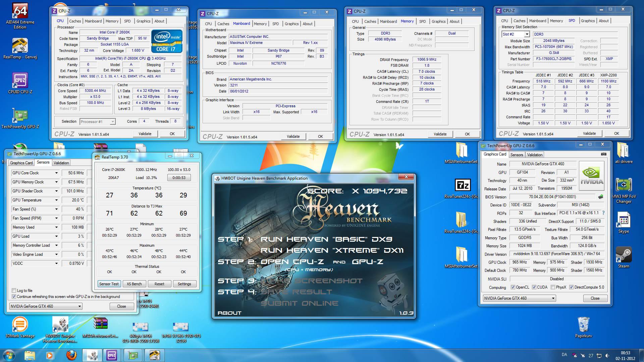Viewport: 644px width, 362px height.
Task: Open 460gtx 3d 06 screenshot file
Action: tap(141, 332)
